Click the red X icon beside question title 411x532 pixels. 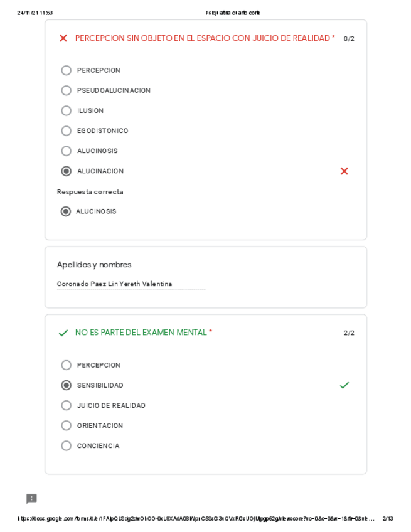[63, 38]
